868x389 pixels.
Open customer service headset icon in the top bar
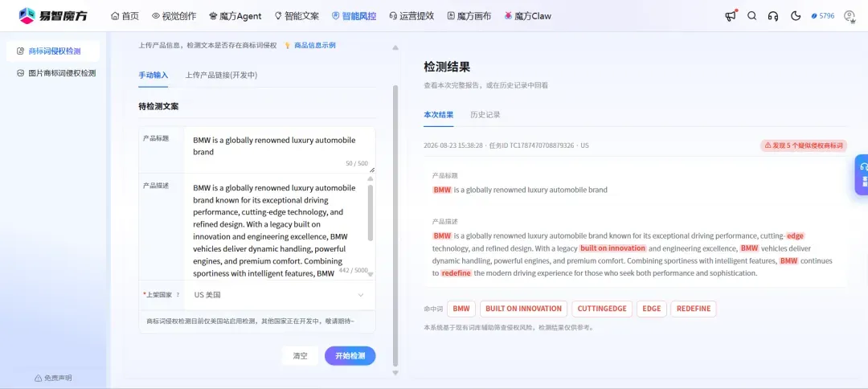tap(773, 16)
